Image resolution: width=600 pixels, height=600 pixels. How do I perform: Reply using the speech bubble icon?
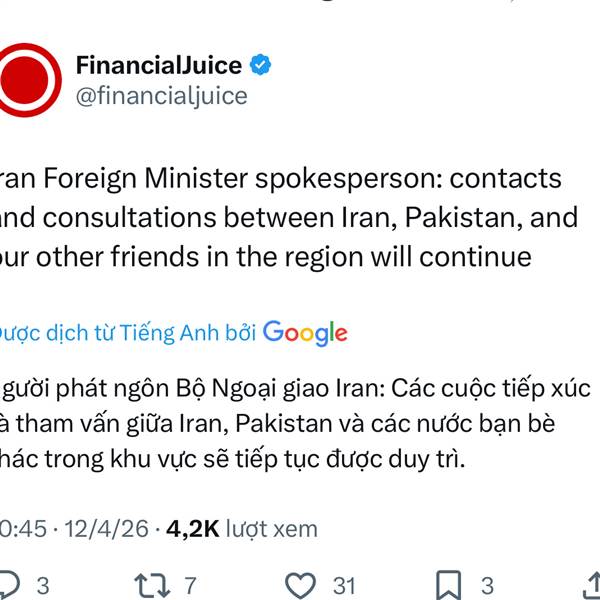[x=8, y=585]
